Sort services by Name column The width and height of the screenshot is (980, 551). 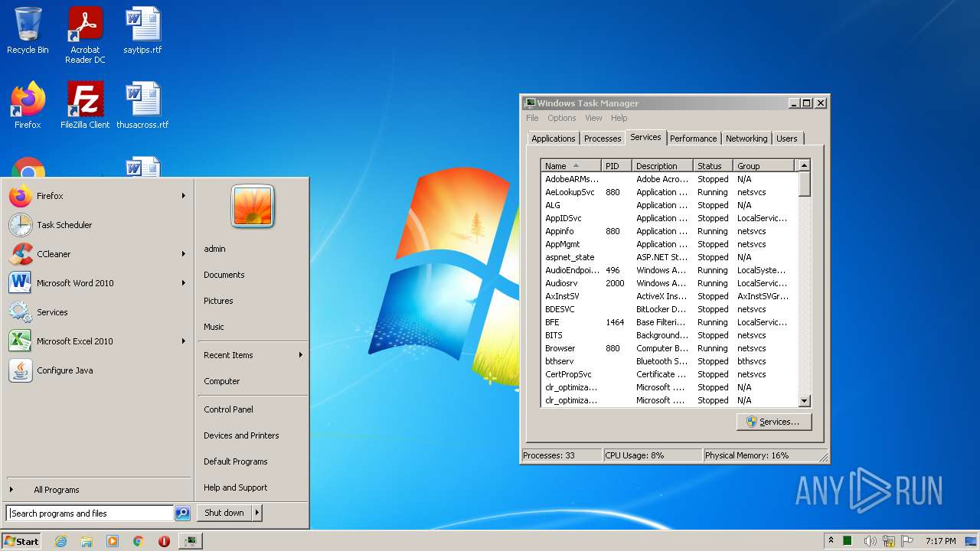tap(571, 165)
